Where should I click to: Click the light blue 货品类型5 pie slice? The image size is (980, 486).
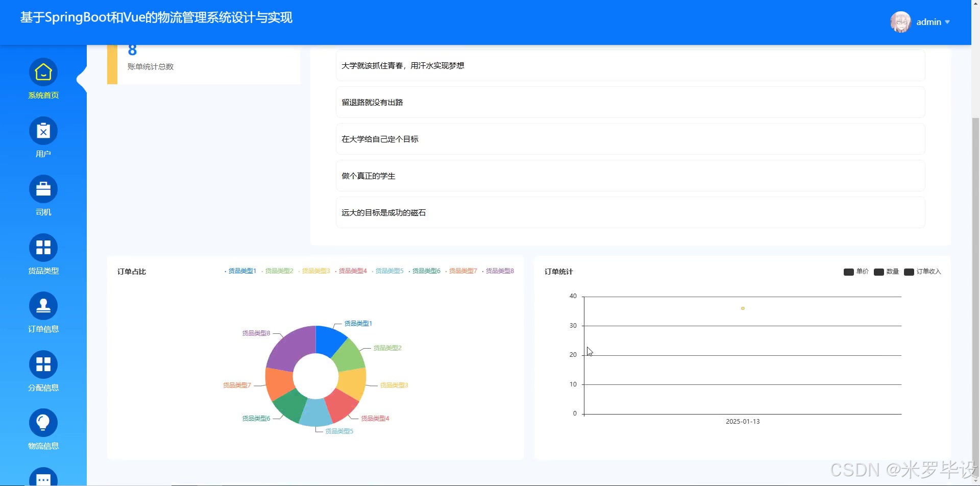[315, 414]
